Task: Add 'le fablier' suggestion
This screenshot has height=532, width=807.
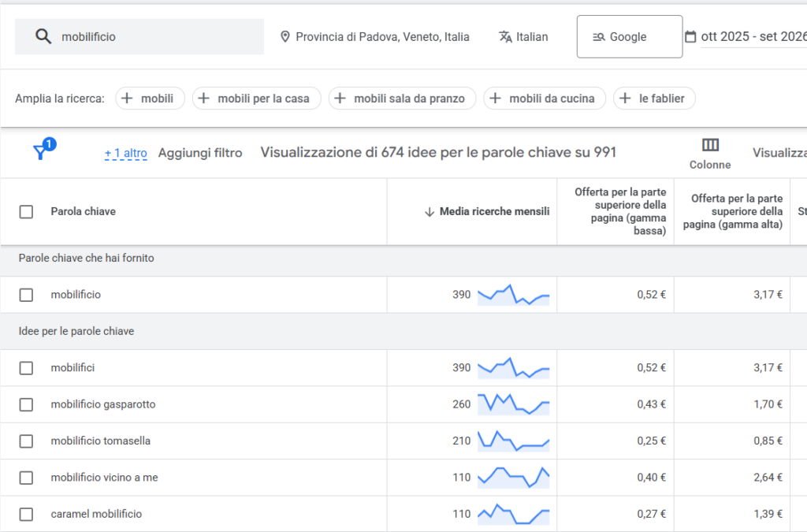Action: 654,99
